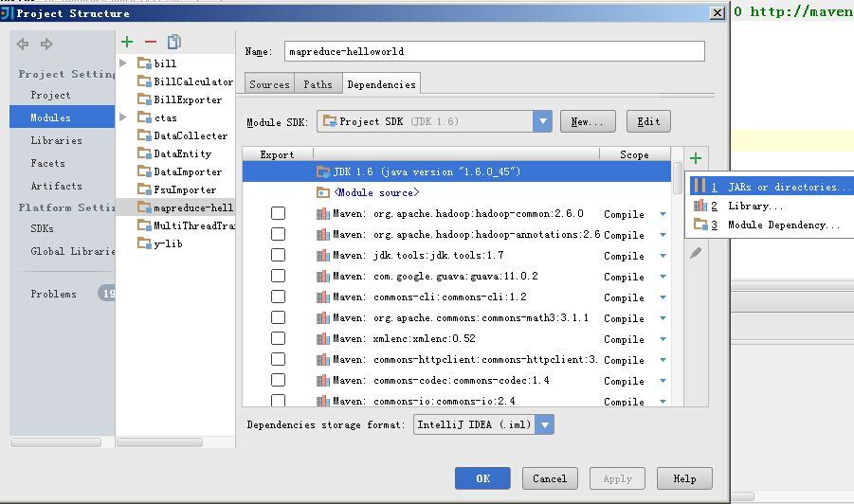Click the New... SDK button
854x504 pixels.
(588, 121)
